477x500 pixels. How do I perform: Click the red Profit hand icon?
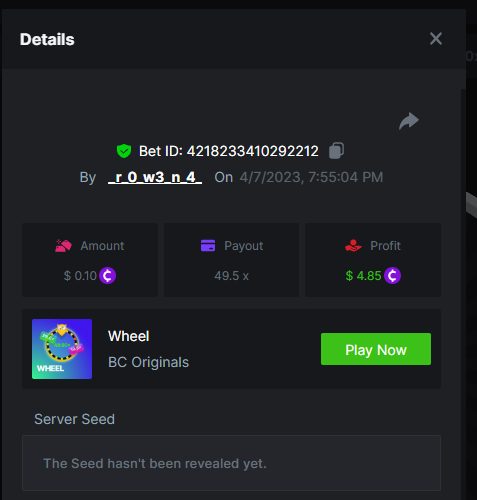click(x=353, y=246)
